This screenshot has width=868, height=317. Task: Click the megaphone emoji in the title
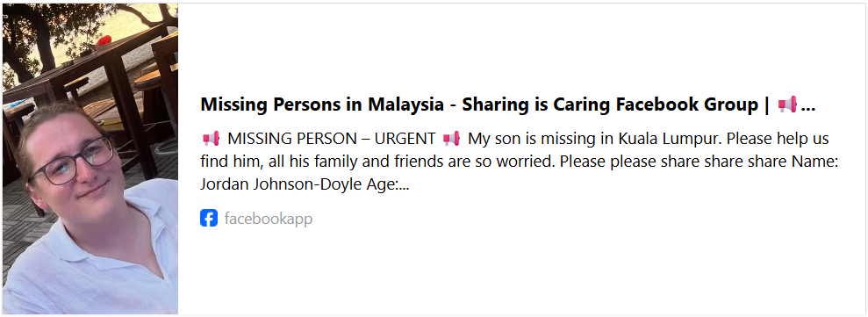coord(787,104)
